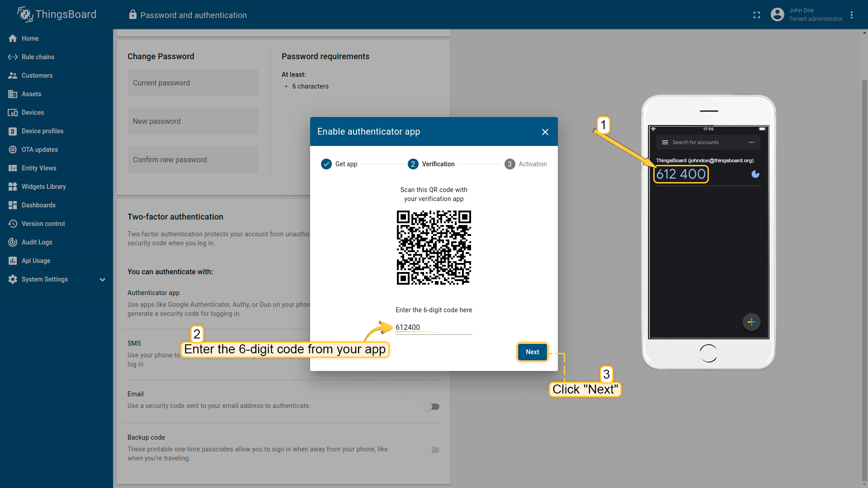Open Devices via its sidebar icon

13,113
